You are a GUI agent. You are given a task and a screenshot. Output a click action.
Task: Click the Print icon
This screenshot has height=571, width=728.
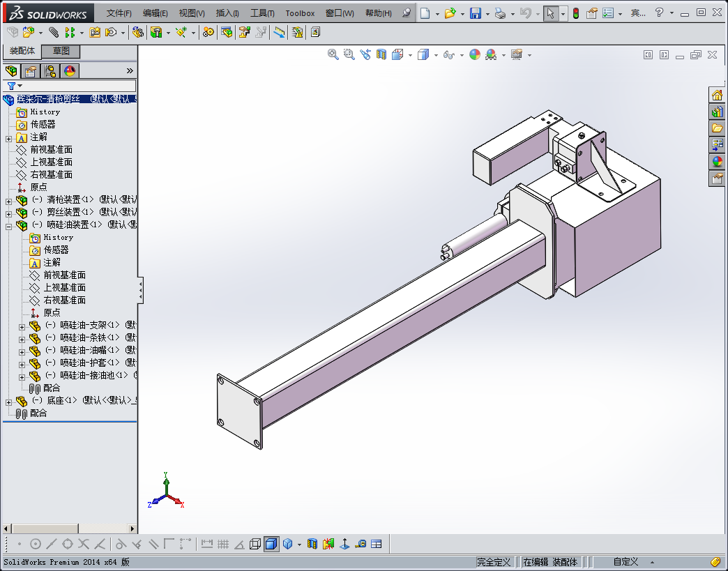click(500, 13)
